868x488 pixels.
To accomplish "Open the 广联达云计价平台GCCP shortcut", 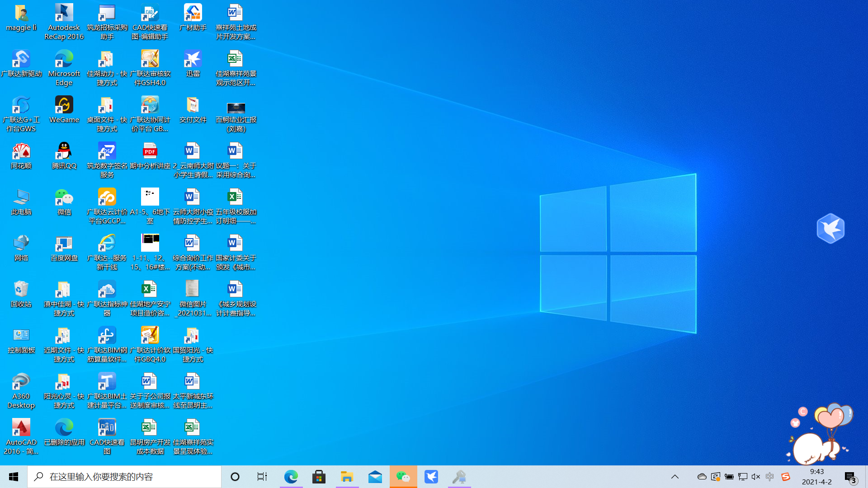I will tap(107, 206).
